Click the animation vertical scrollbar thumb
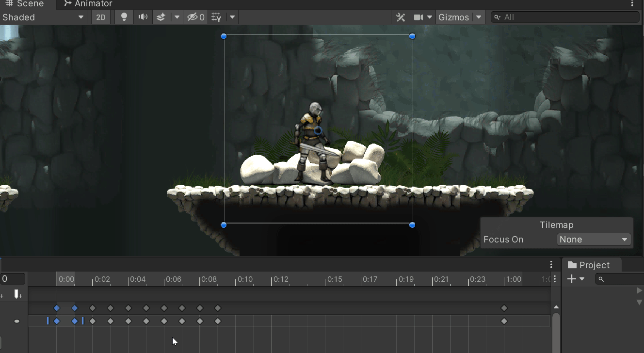The width and height of the screenshot is (644, 353). (x=556, y=333)
